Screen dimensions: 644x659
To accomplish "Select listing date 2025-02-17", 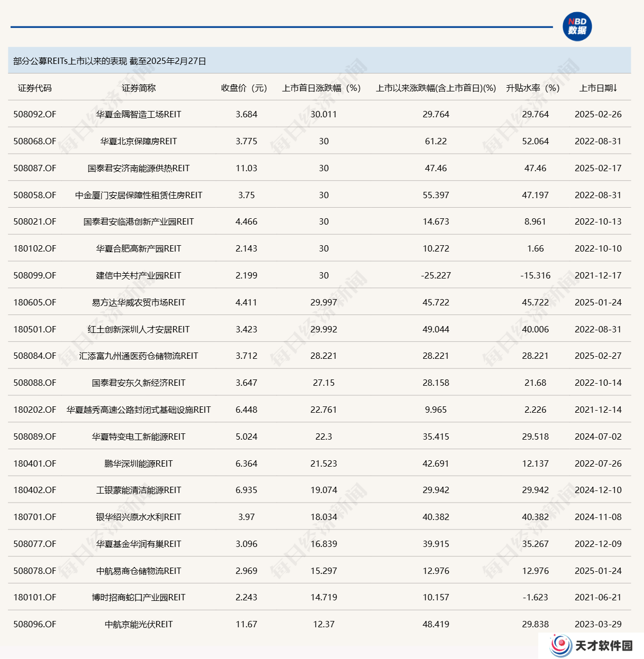I will pyautogui.click(x=598, y=169).
